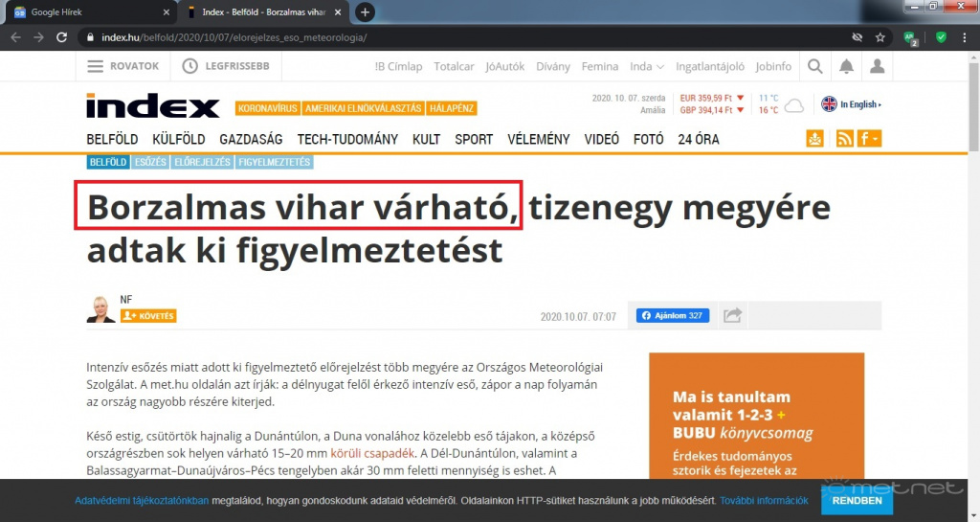The image size is (980, 522).
Task: Switch site language with In English
Action: 851,104
